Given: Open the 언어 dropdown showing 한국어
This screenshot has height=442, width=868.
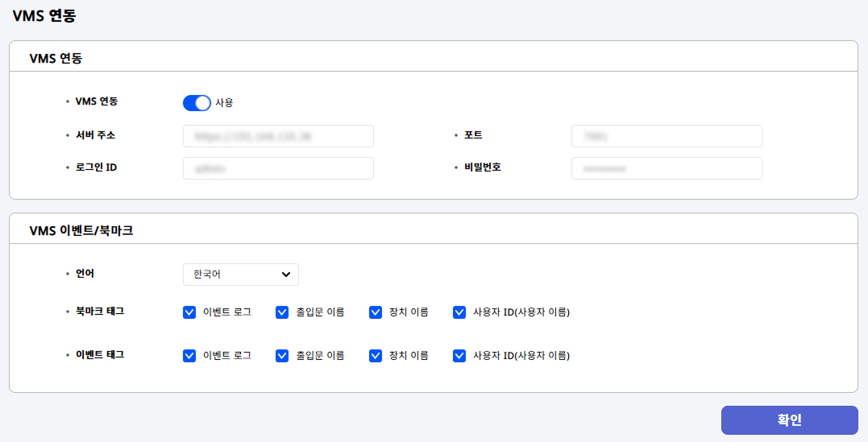Looking at the screenshot, I should [x=240, y=275].
